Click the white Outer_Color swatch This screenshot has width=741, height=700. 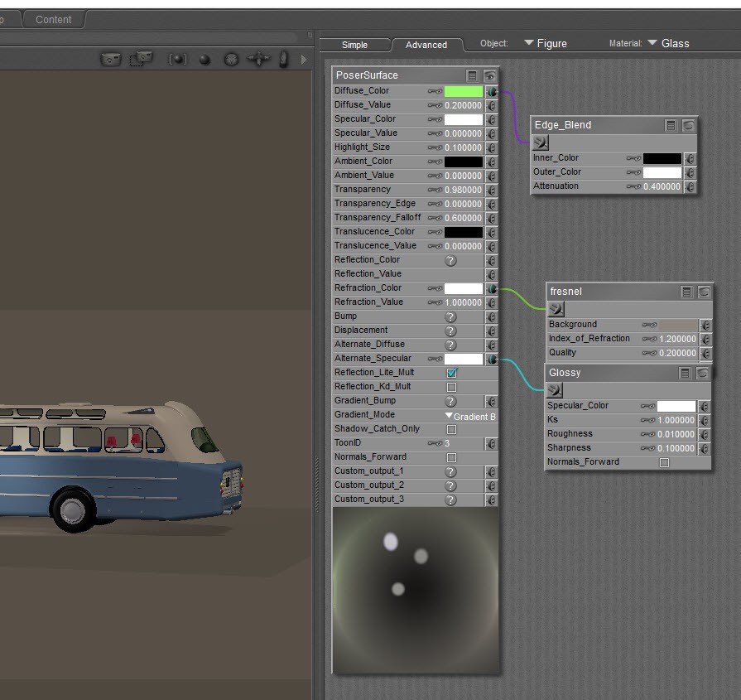coord(662,172)
